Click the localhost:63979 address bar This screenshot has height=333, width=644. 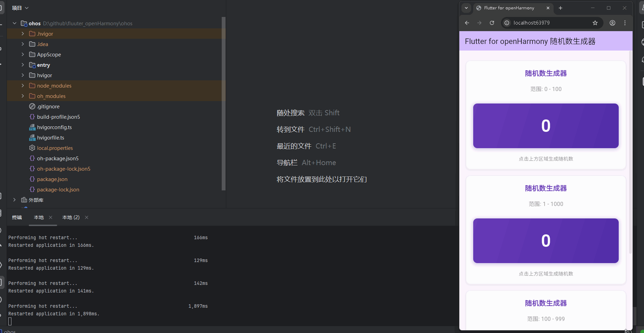(x=552, y=23)
